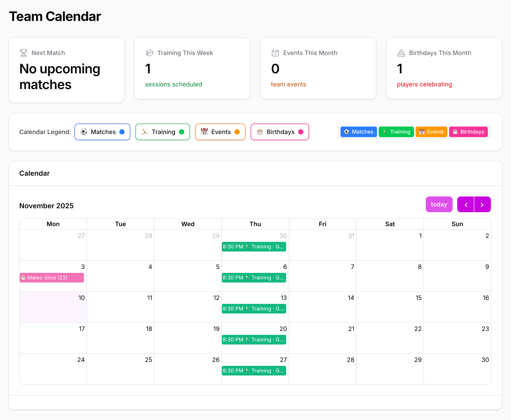
Task: Click the trophy icon in Next Match card
Action: point(23,53)
